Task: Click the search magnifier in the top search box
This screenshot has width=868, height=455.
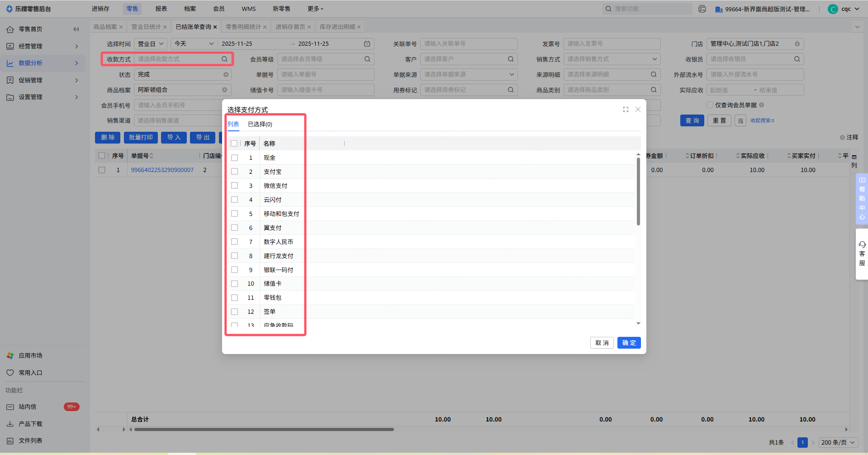Action: coord(608,9)
